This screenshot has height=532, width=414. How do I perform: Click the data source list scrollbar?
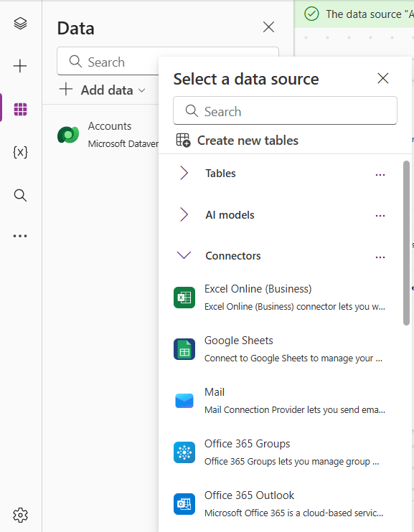click(x=406, y=243)
